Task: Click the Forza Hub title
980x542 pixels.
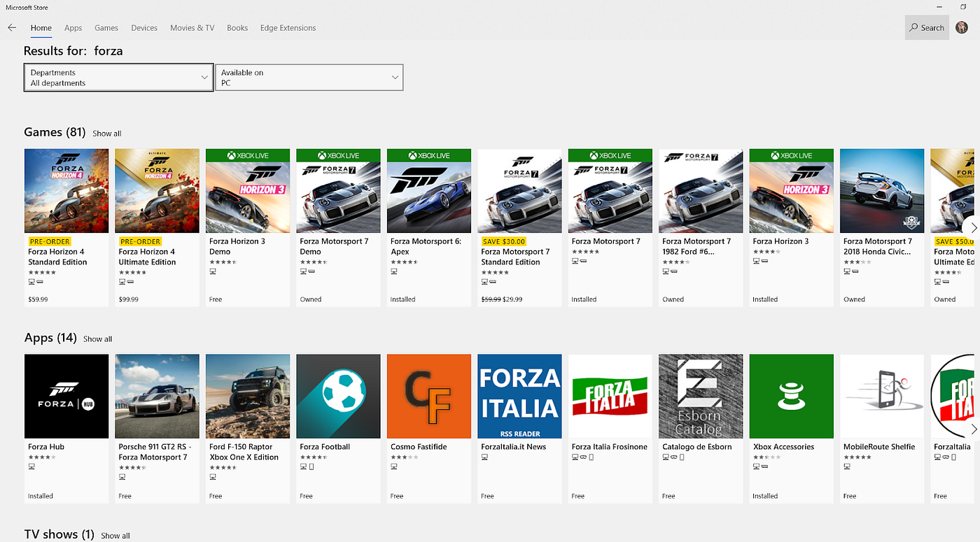Action: [46, 447]
